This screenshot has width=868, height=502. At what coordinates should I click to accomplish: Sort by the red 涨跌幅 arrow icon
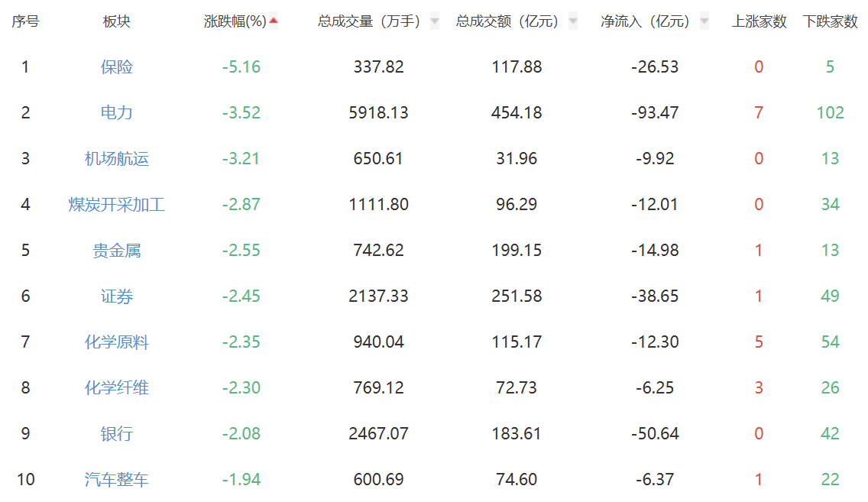point(274,21)
